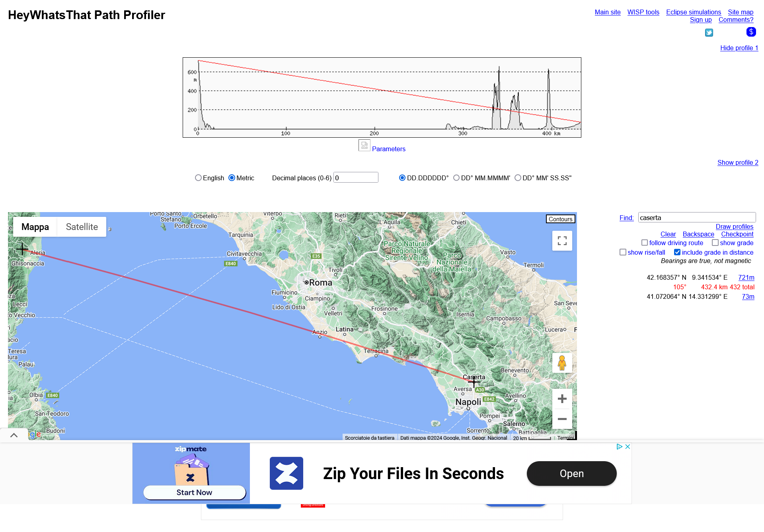The width and height of the screenshot is (764, 532).
Task: Close the ad with X icon
Action: 628,447
